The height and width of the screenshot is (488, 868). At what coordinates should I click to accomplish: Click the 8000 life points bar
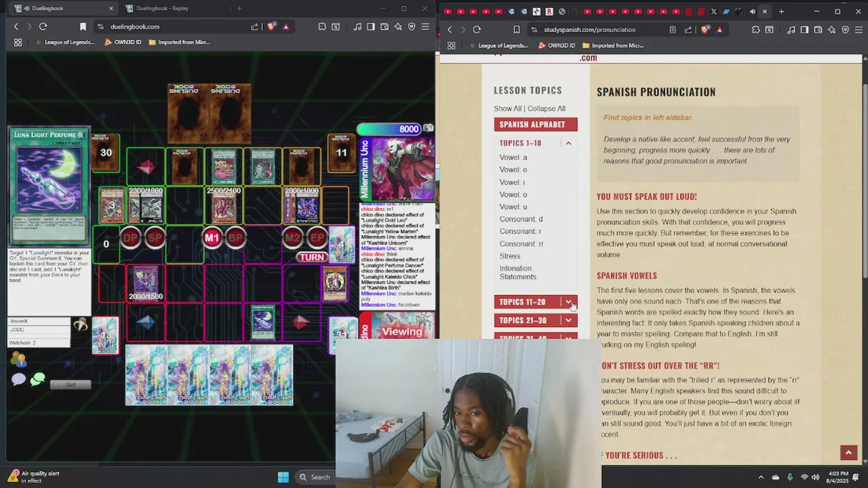pyautogui.click(x=390, y=129)
